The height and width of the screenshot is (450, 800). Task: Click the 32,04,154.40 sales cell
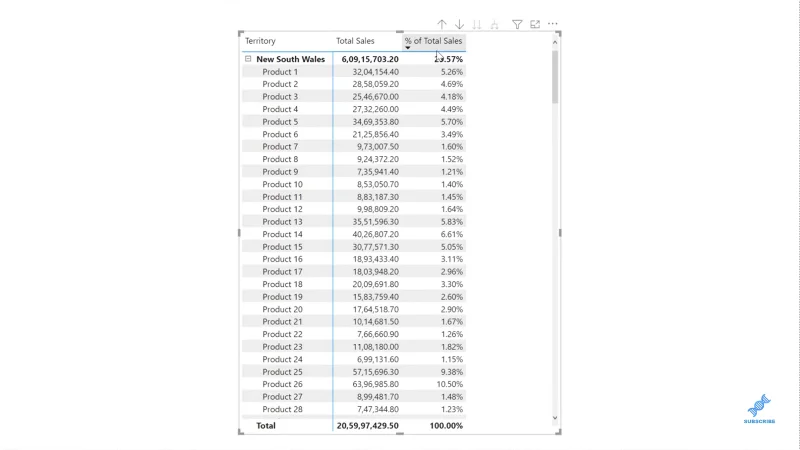pos(376,72)
